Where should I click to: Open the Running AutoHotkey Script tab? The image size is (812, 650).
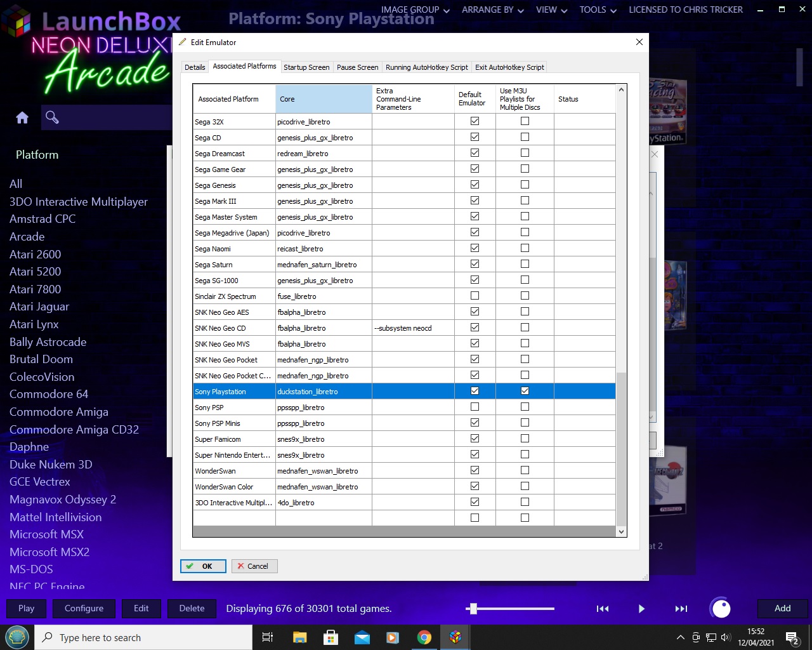coord(427,67)
